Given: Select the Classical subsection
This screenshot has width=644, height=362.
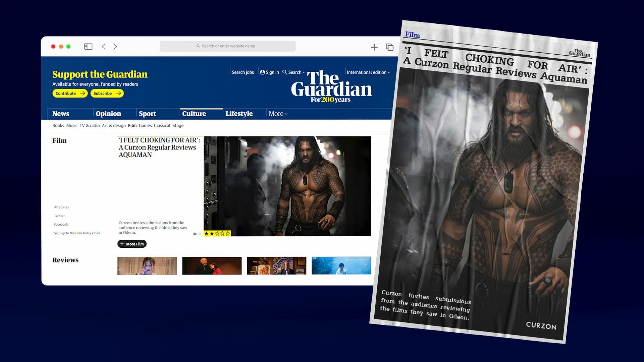Looking at the screenshot, I should [162, 125].
